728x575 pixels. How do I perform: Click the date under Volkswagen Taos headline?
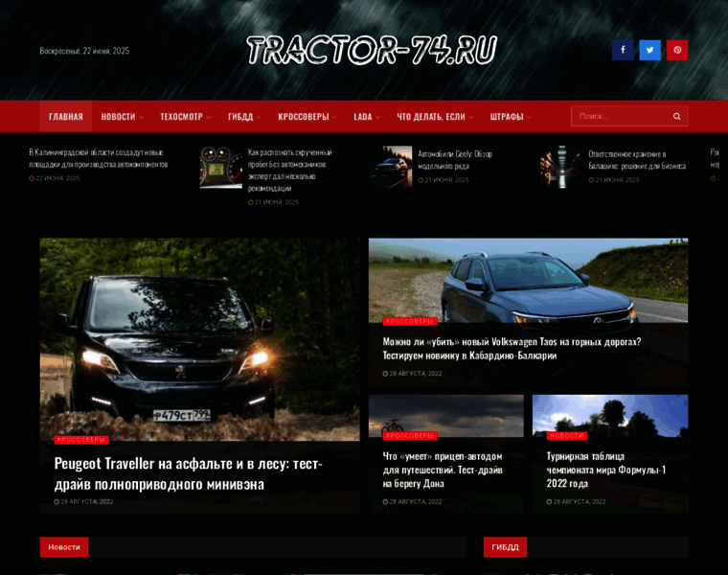(412, 374)
